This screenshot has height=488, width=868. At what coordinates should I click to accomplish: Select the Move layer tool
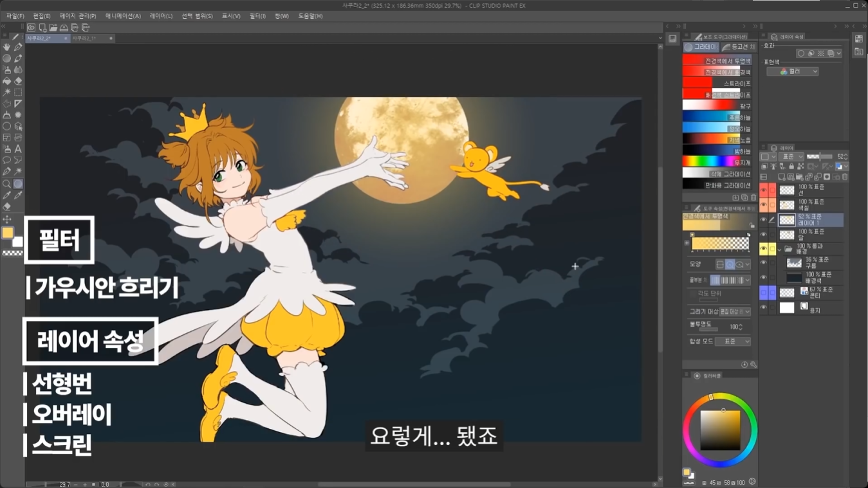(x=6, y=219)
